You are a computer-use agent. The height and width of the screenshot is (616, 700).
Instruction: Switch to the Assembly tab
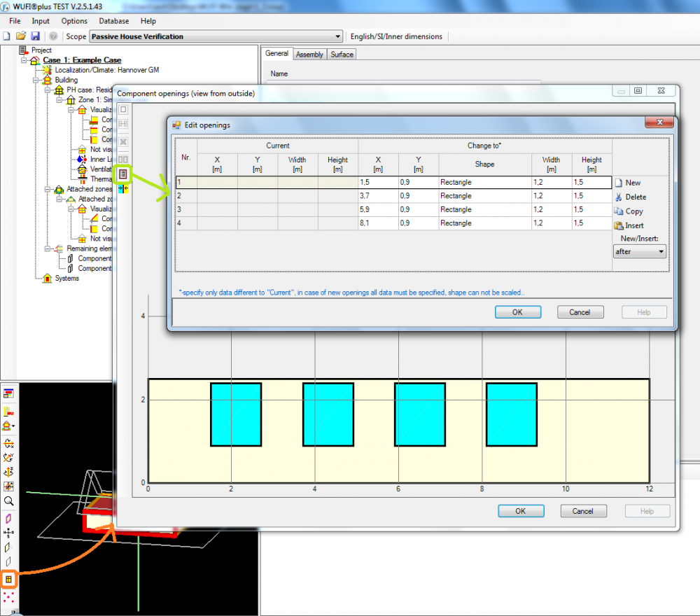pyautogui.click(x=309, y=55)
